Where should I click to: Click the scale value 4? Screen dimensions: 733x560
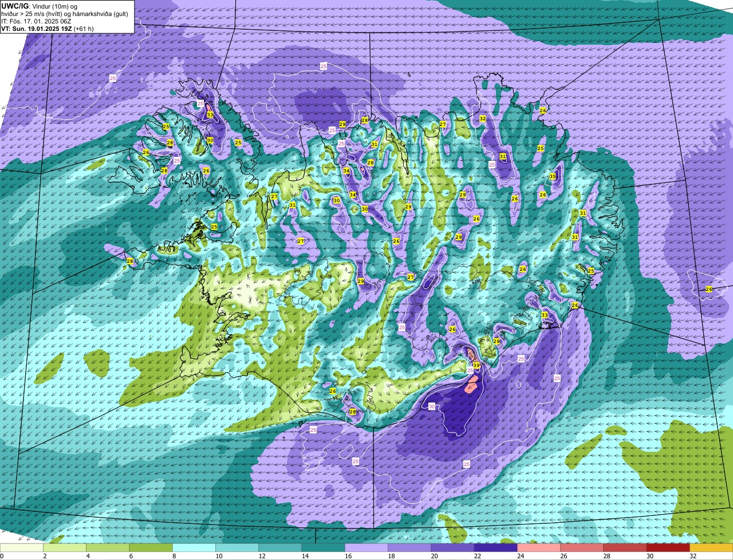87,556
